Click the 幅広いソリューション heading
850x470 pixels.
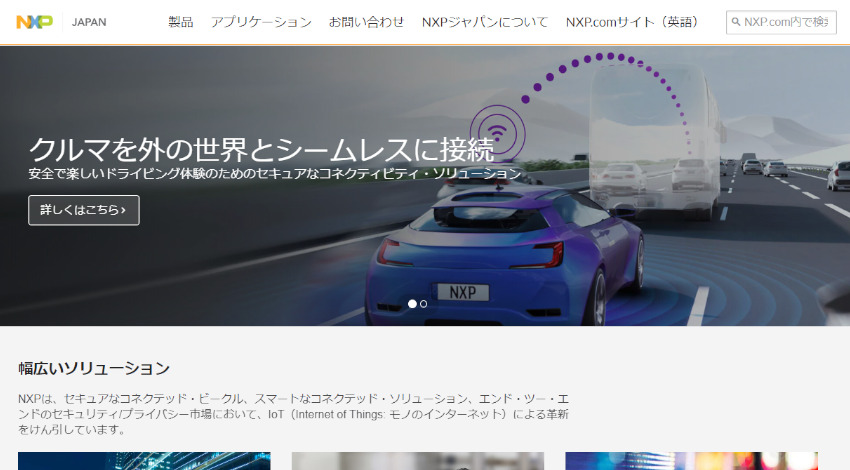click(x=94, y=369)
